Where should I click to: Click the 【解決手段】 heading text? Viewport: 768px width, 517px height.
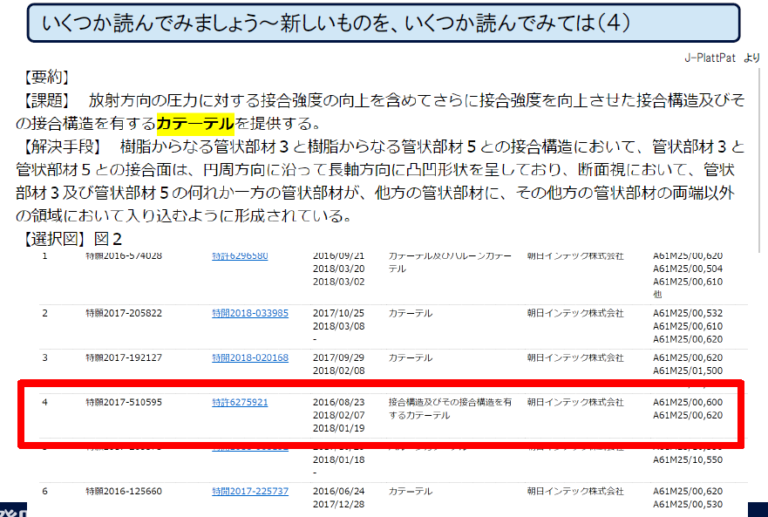coord(61,147)
